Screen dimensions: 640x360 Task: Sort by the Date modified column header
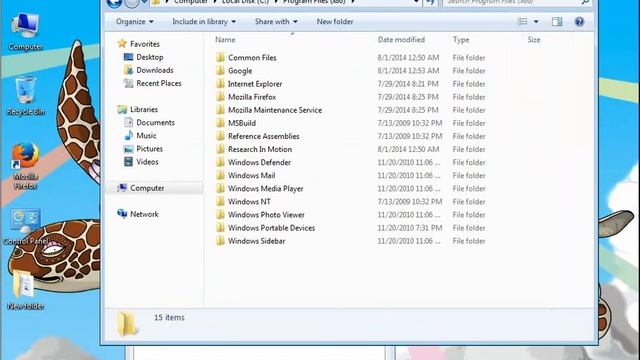(x=401, y=40)
